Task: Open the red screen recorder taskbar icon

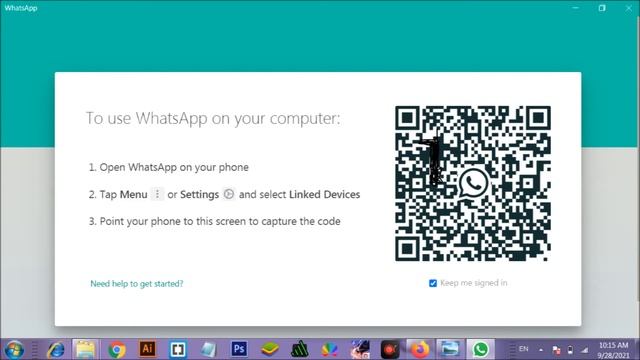Action: coord(390,350)
